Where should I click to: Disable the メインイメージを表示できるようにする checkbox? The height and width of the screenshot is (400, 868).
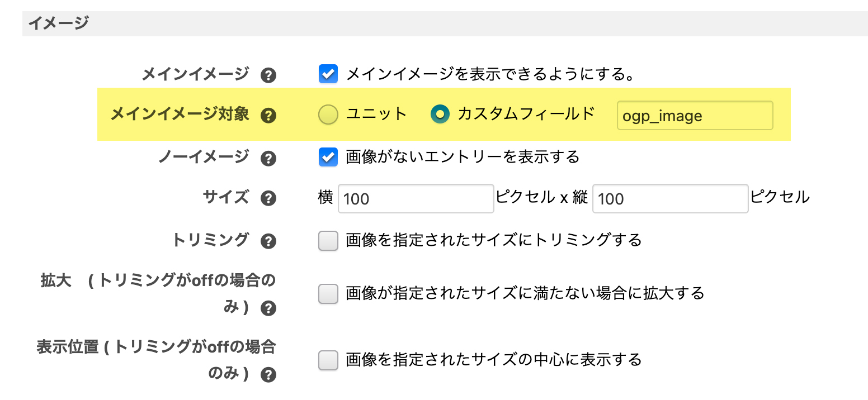[x=328, y=74]
